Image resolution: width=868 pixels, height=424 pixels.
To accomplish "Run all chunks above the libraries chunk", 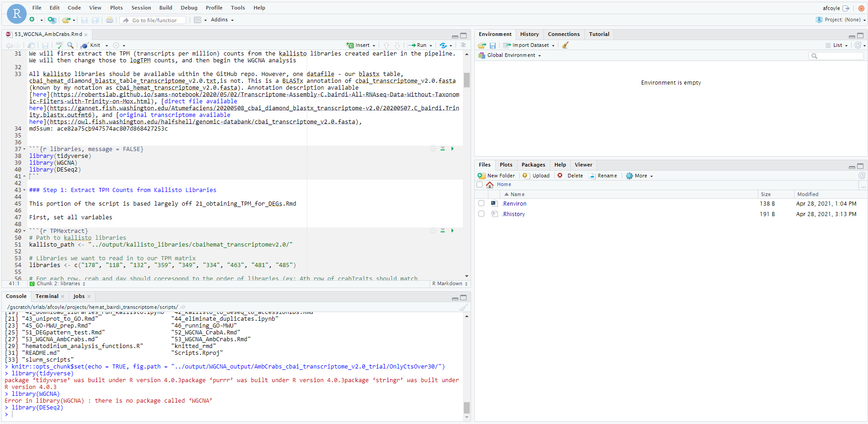I will 442,149.
